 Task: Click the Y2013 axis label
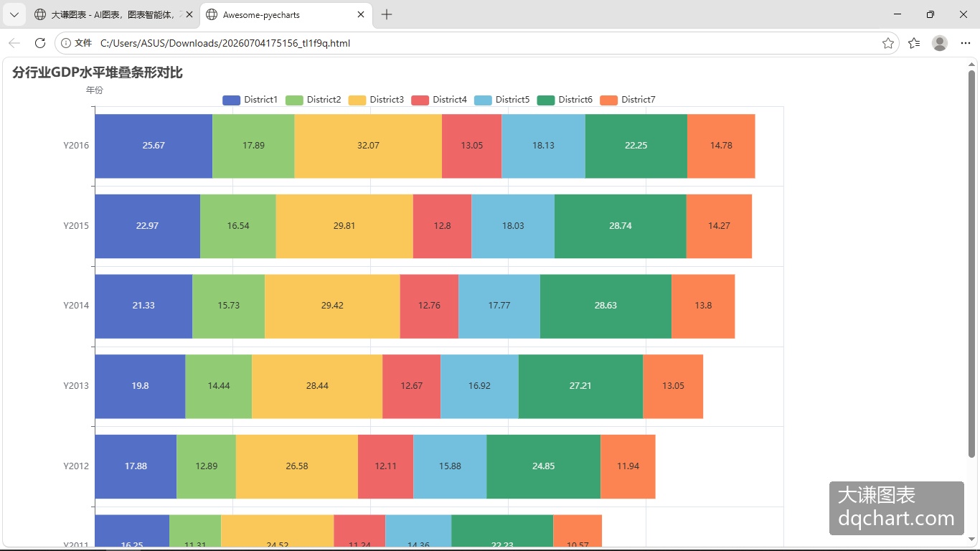[76, 386]
